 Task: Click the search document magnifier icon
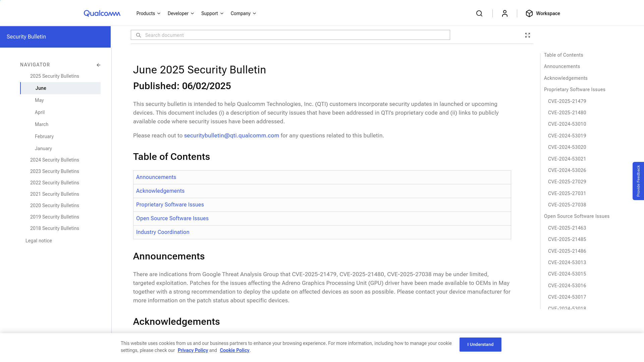(139, 35)
